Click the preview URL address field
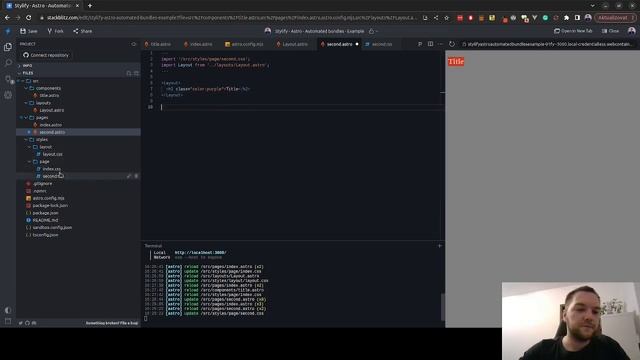 tap(549, 44)
